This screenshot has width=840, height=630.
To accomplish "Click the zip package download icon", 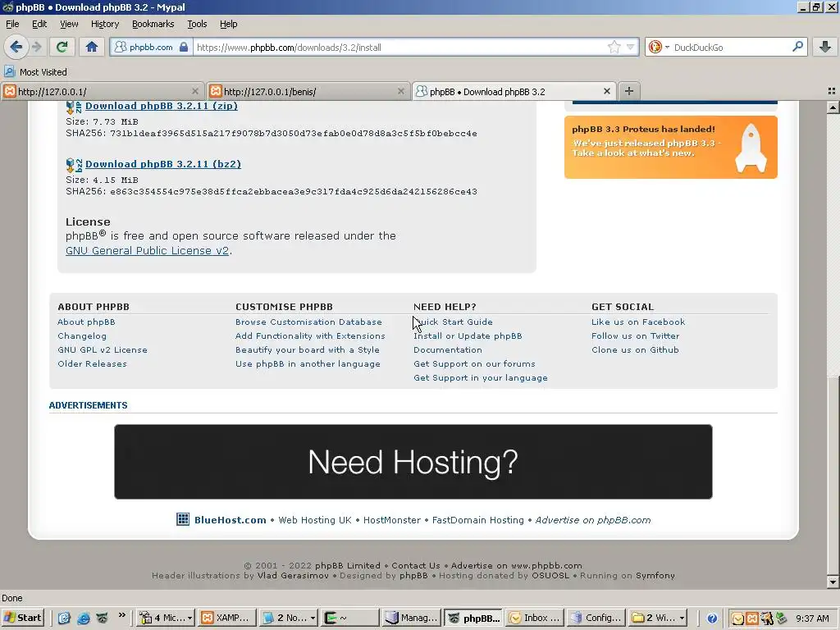I will click(73, 107).
